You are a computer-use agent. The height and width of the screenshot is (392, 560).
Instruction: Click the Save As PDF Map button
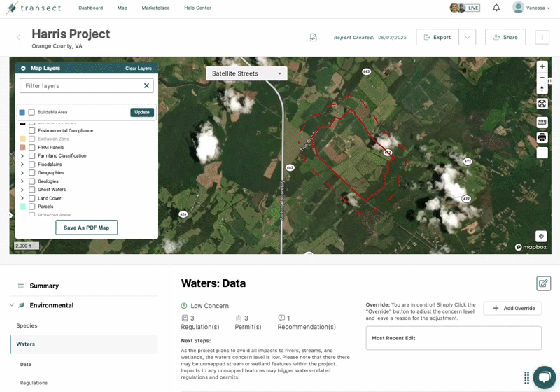point(86,227)
